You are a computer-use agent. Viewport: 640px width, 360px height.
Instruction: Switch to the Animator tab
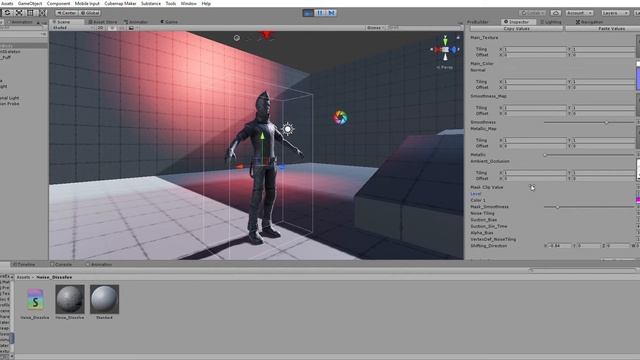pos(136,22)
